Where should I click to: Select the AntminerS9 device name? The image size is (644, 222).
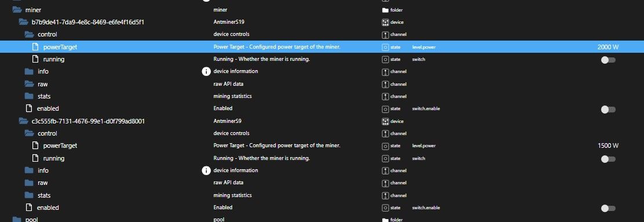click(227, 121)
